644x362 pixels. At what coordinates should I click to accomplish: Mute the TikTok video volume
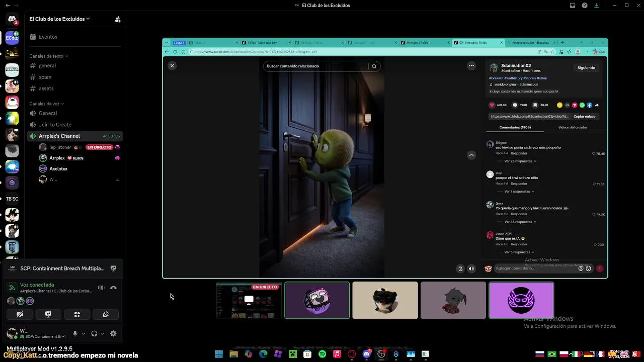(471, 268)
